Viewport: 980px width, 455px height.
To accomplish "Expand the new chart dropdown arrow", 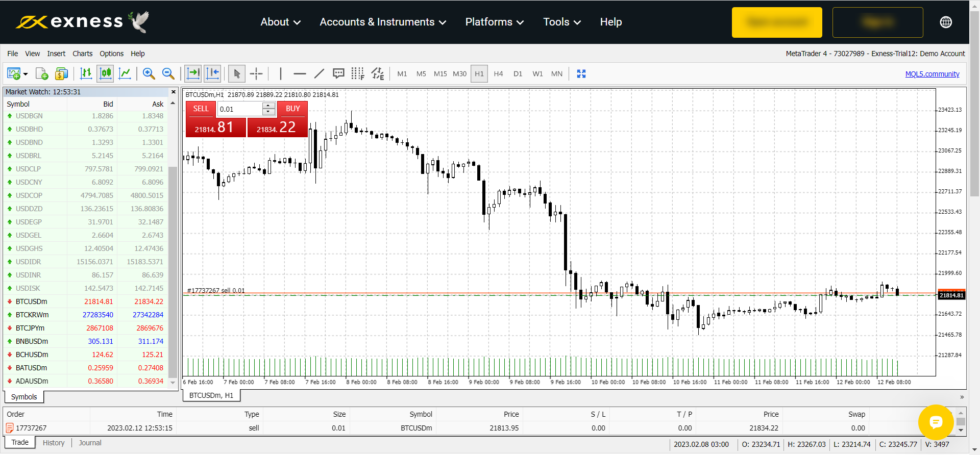I will [26, 74].
